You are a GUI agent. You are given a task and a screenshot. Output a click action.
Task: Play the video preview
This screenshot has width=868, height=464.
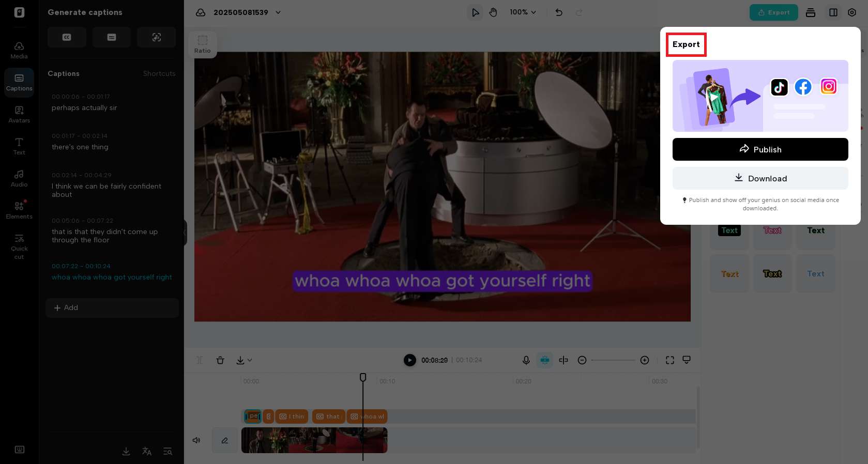coord(409,360)
